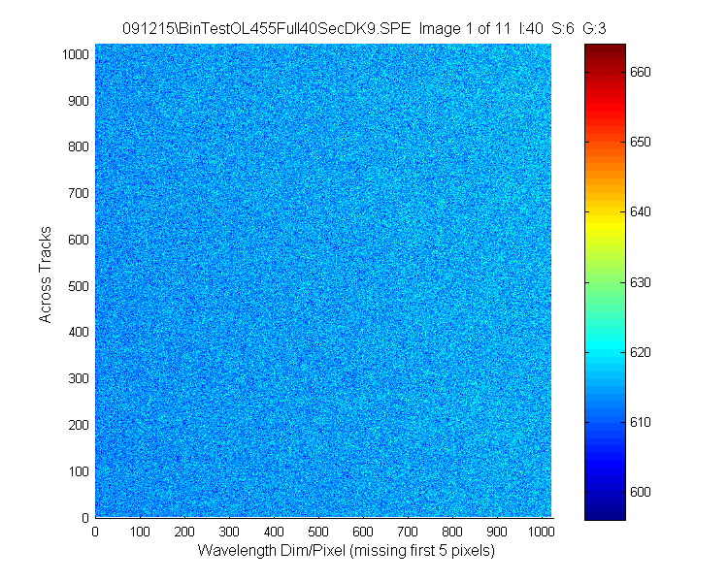
Task: Click x-axis tick label 1000
Action: [x=542, y=532]
